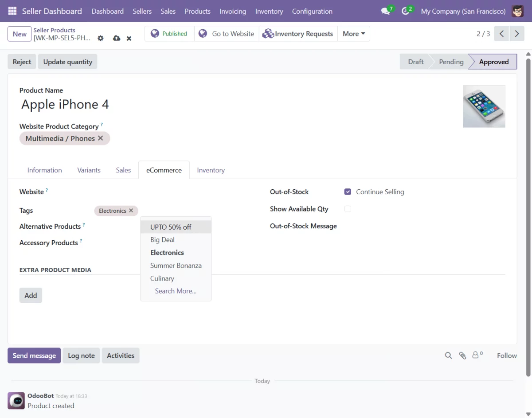
Task: Pick Summer Bonanza from tags dropdown
Action: tap(176, 266)
